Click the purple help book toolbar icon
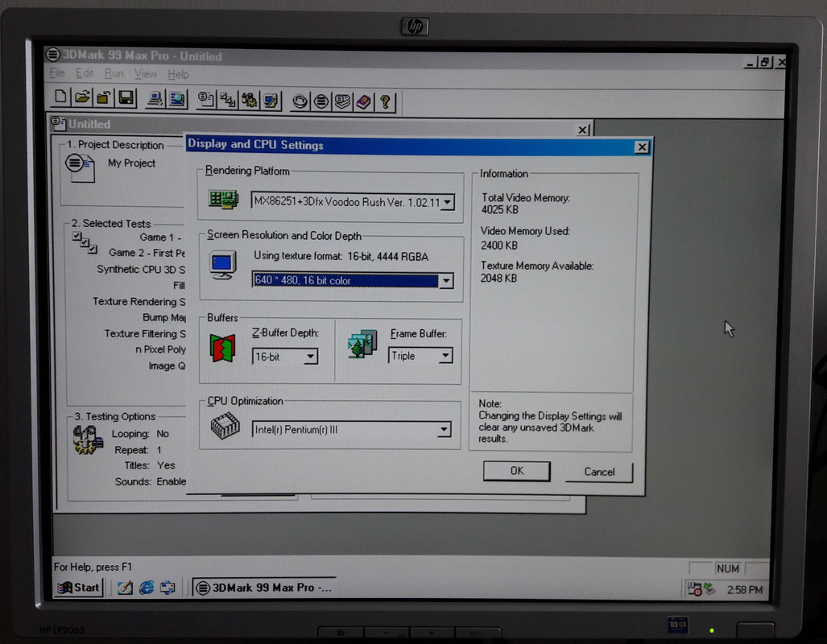 click(x=363, y=101)
